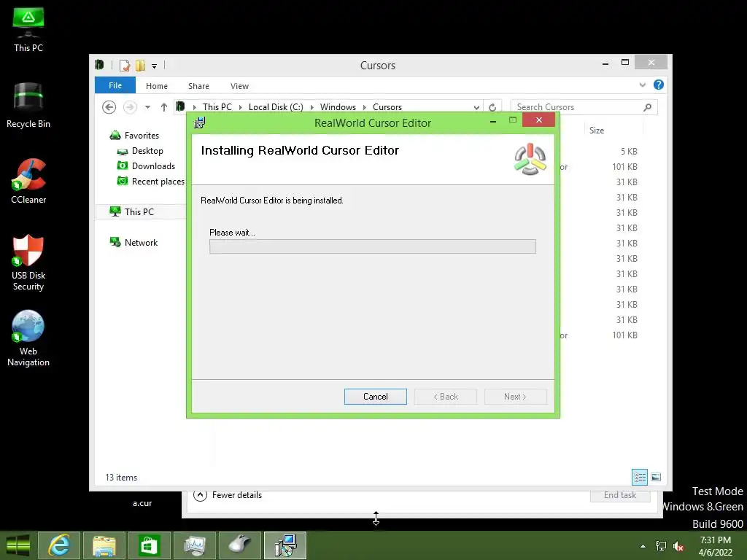Click Properties quick access icon

tap(125, 65)
